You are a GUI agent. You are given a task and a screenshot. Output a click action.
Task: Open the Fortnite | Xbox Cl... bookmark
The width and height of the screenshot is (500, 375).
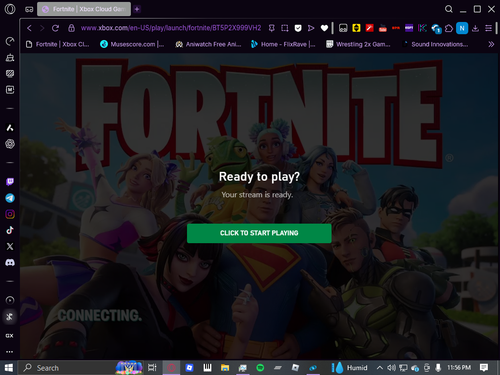click(58, 44)
